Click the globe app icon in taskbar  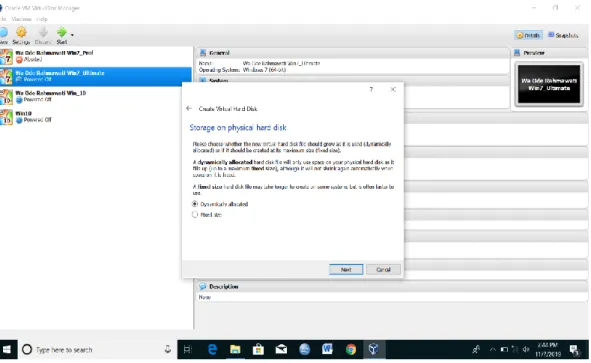tap(304, 350)
